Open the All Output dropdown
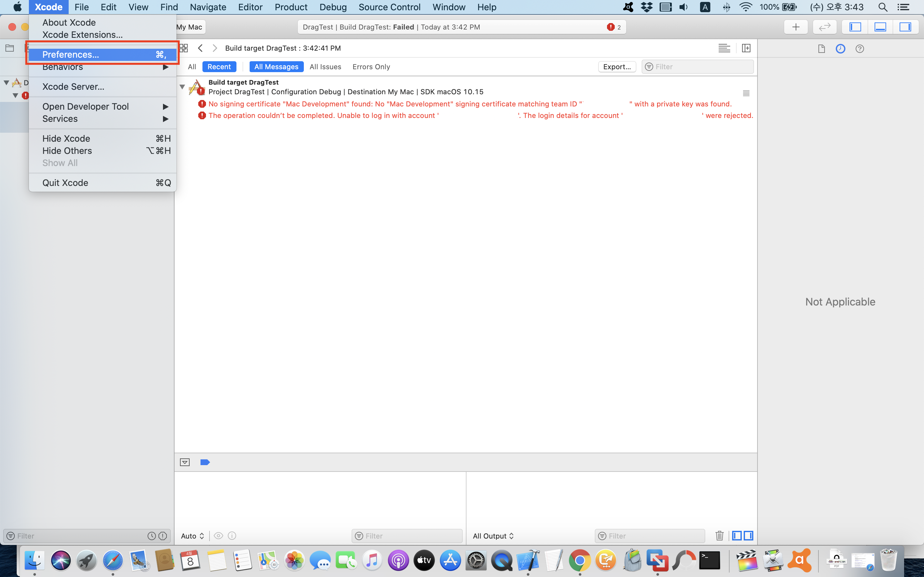This screenshot has width=924, height=577. (493, 536)
